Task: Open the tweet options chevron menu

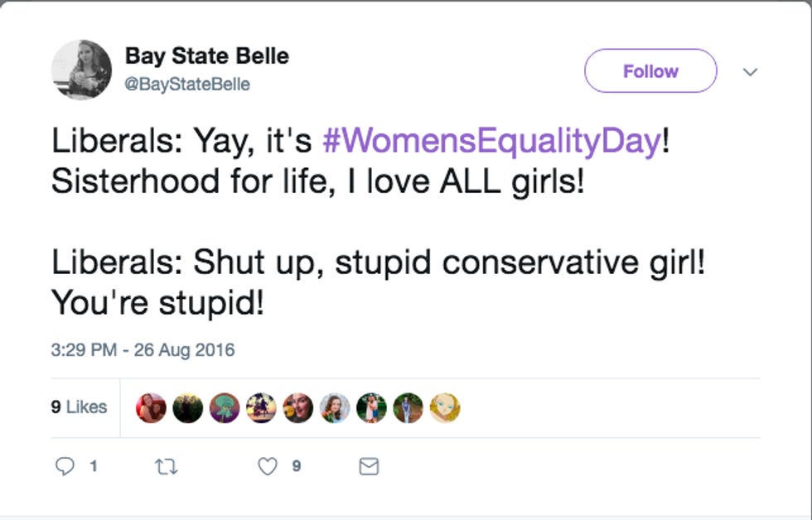Action: pyautogui.click(x=751, y=72)
